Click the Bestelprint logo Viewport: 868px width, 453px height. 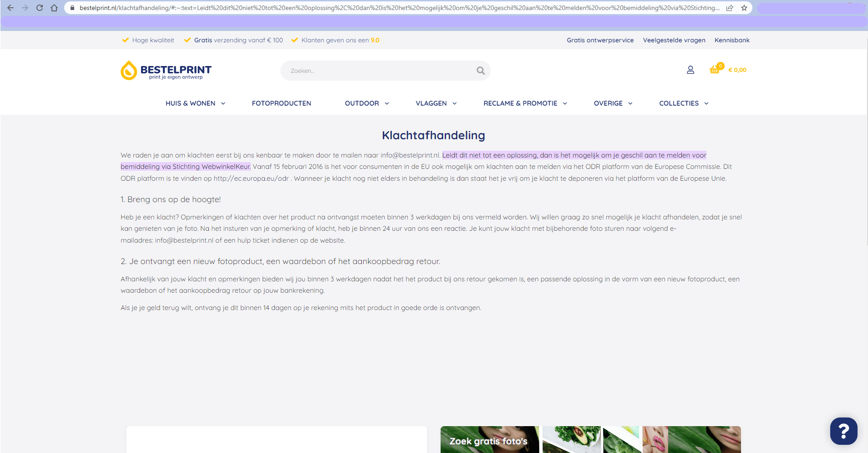(166, 71)
